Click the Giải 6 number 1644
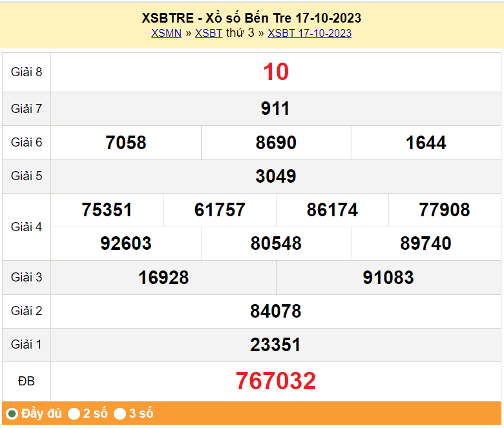 tap(426, 143)
